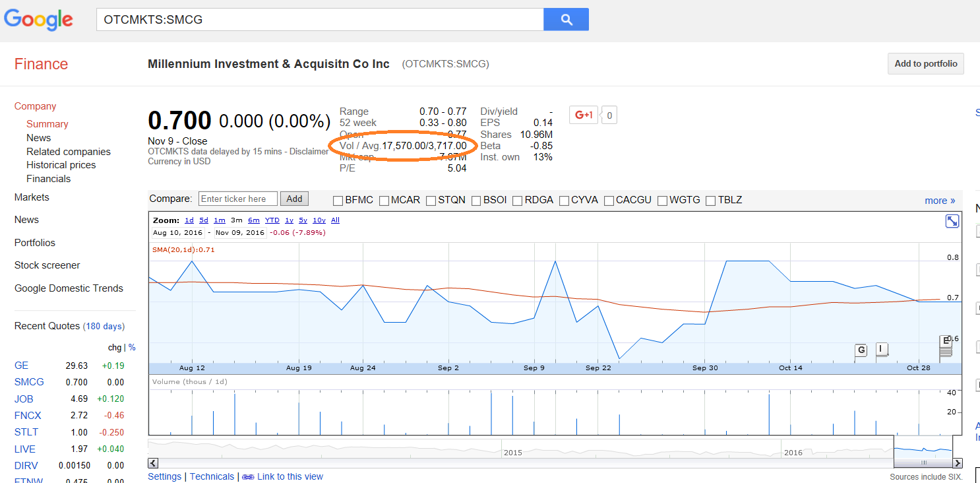Image resolution: width=980 pixels, height=483 pixels.
Task: Set chart zoom to 10y
Action: click(x=319, y=220)
